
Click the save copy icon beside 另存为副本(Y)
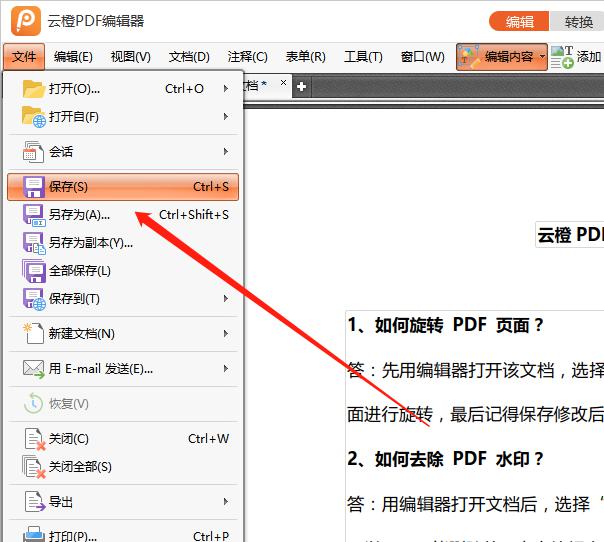pyautogui.click(x=34, y=243)
